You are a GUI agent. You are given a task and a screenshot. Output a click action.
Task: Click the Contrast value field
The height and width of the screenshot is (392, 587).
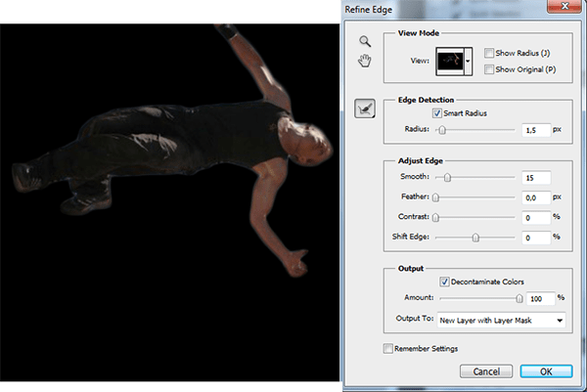pyautogui.click(x=536, y=218)
